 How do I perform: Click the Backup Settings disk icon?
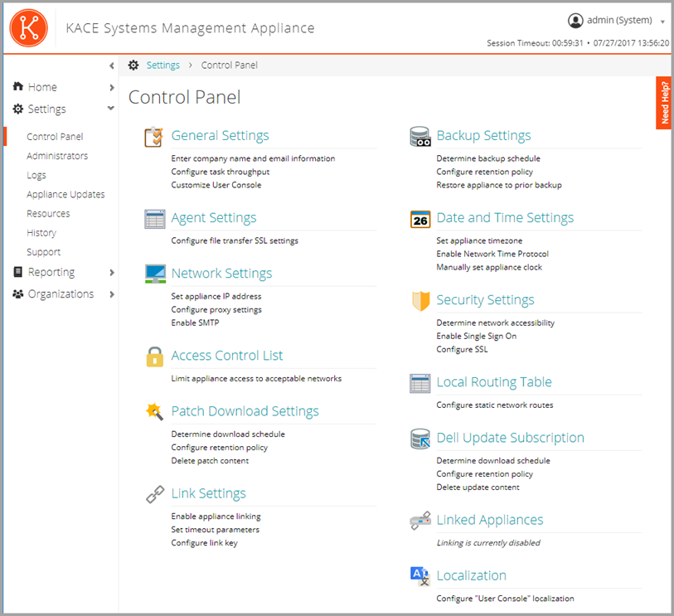coord(420,137)
